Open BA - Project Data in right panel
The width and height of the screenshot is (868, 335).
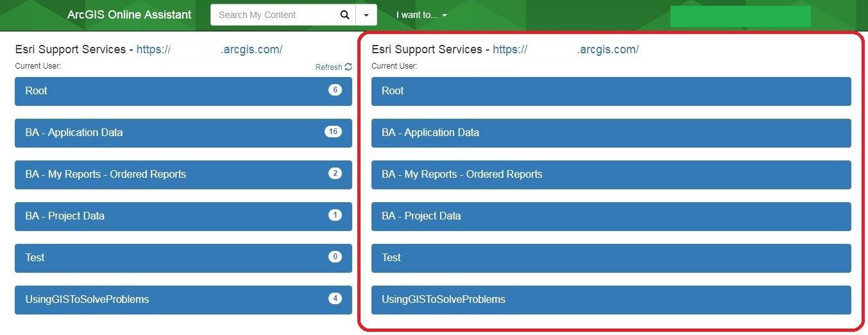[611, 216]
